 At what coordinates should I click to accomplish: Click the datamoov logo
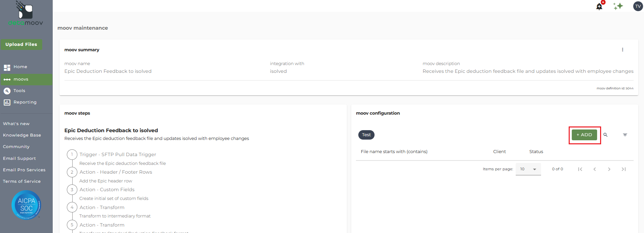point(26,13)
